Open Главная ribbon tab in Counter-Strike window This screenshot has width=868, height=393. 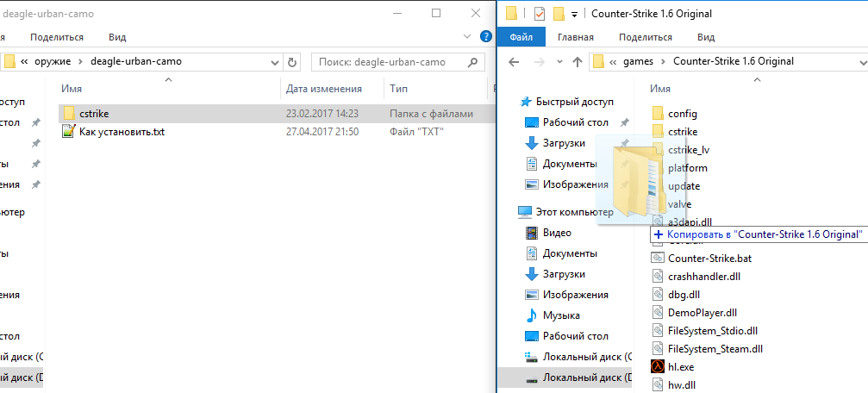tap(576, 37)
